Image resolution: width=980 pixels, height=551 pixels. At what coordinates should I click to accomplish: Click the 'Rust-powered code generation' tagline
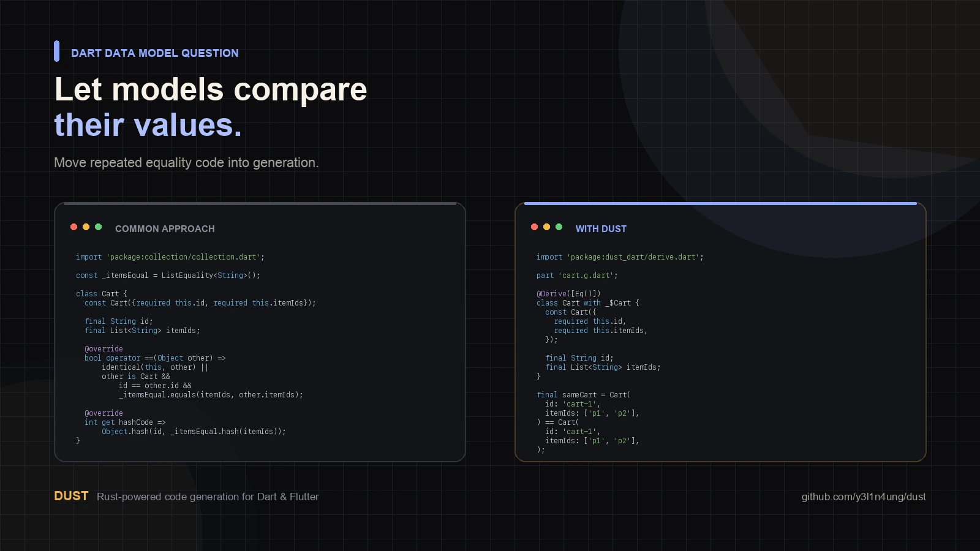(208, 497)
